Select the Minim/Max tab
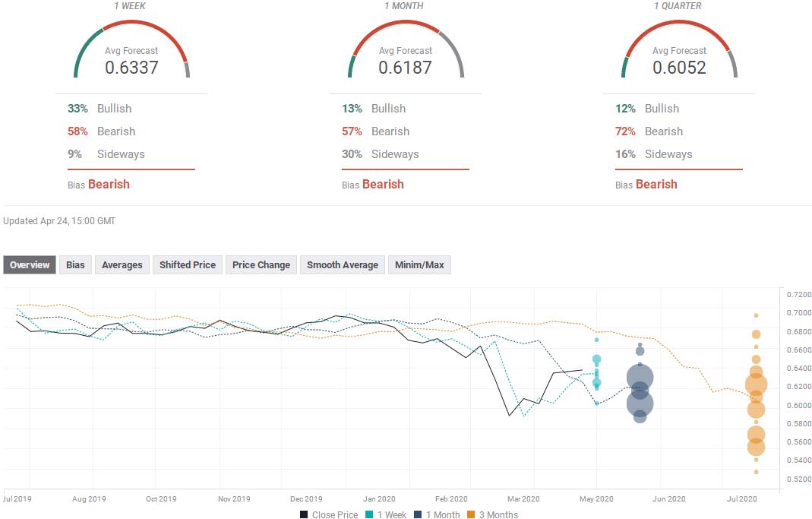This screenshot has height=519, width=812. point(419,264)
